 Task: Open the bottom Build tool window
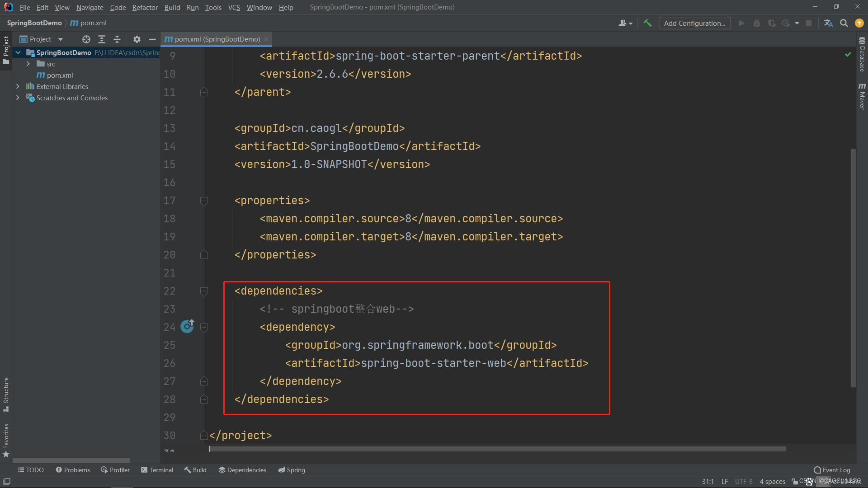pyautogui.click(x=195, y=470)
